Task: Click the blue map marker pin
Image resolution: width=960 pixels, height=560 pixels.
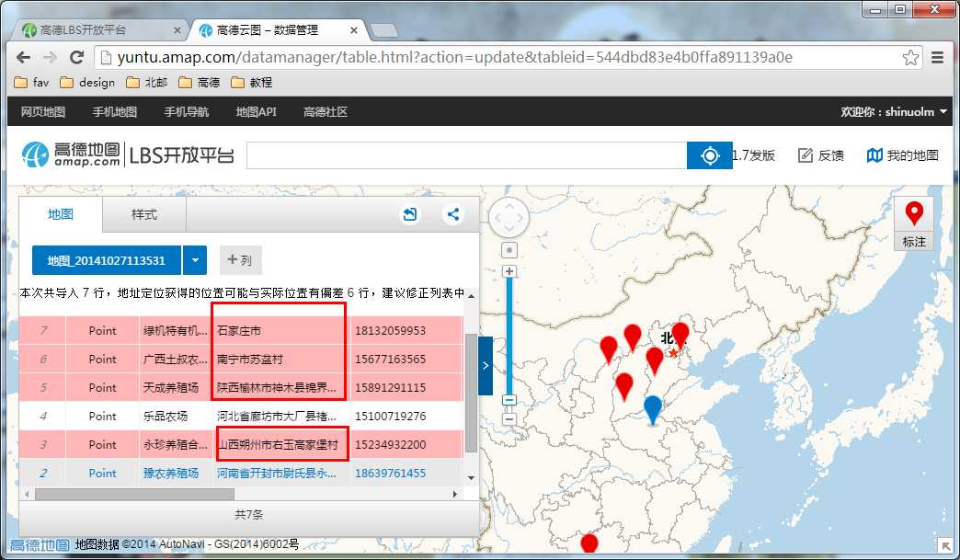Action: [x=653, y=409]
